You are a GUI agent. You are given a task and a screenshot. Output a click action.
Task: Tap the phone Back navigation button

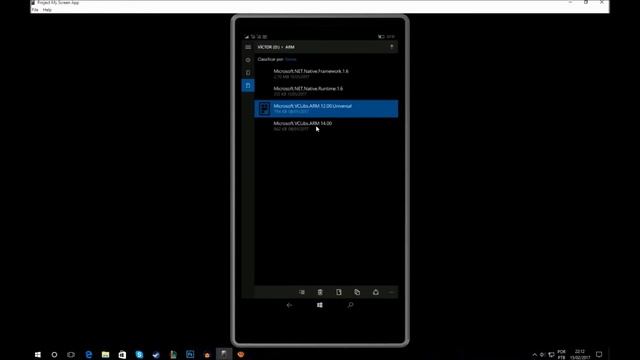[x=289, y=305]
